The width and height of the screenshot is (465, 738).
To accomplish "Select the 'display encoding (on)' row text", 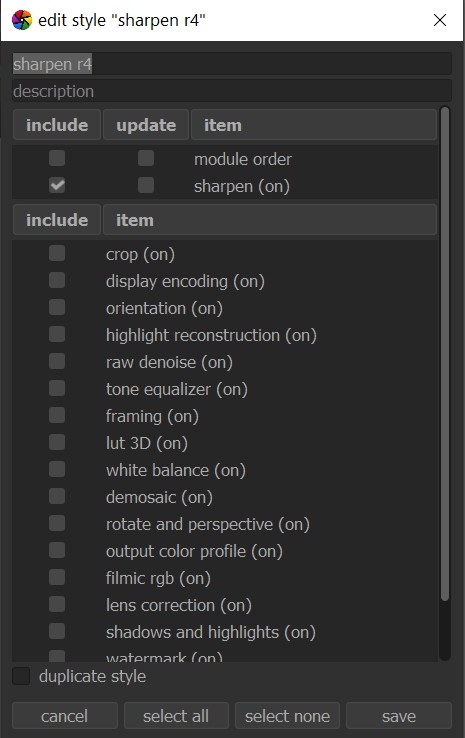I will pyautogui.click(x=185, y=281).
